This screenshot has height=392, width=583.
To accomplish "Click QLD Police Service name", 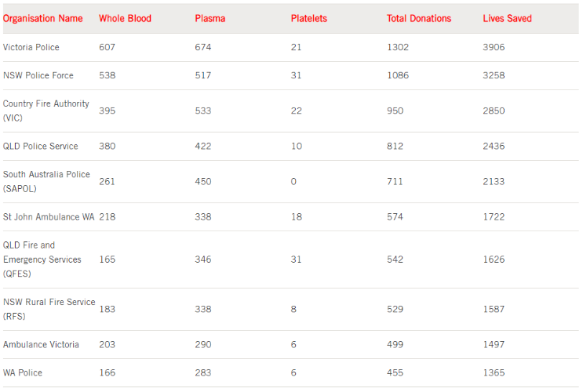I will pyautogui.click(x=41, y=146).
